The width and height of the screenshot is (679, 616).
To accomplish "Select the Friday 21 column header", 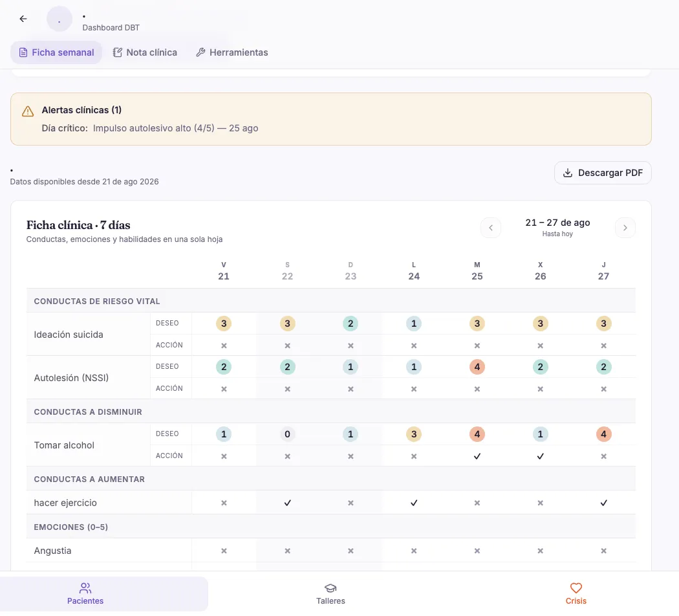I will [x=224, y=272].
